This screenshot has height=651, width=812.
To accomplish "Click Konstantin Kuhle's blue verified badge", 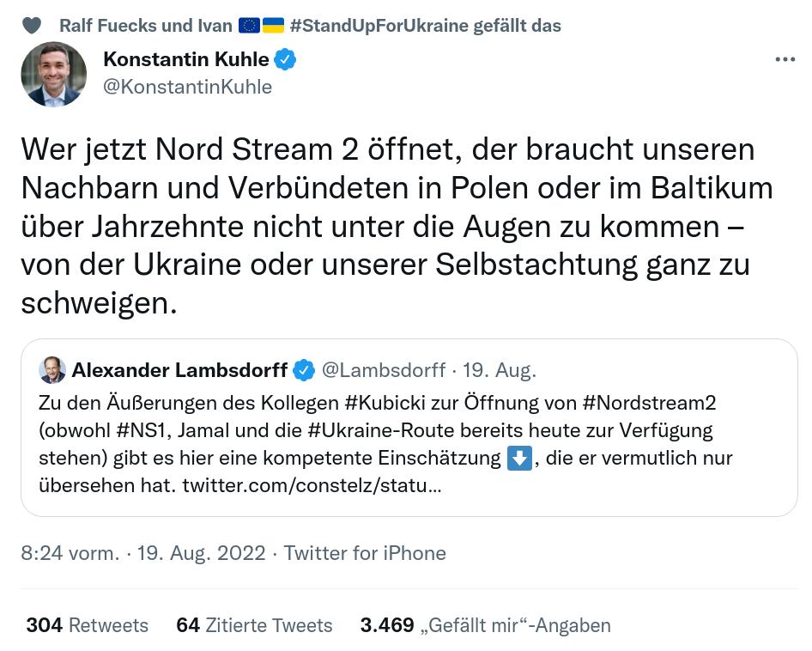I will pos(286,60).
